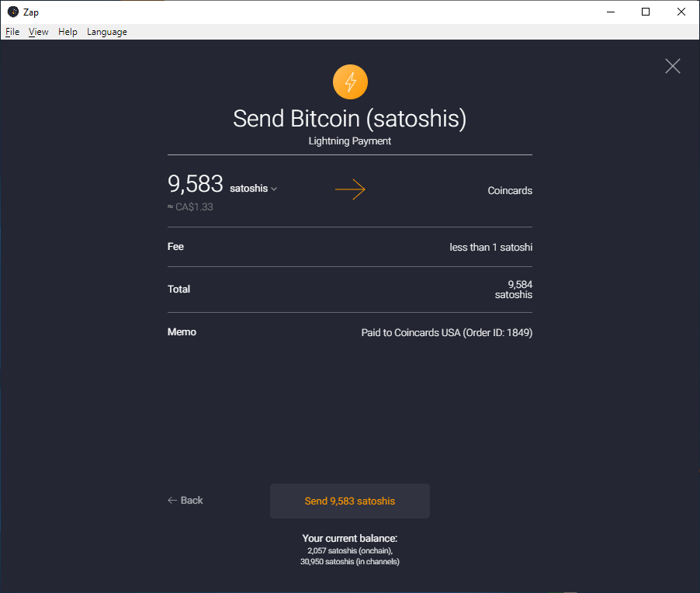The width and height of the screenshot is (700, 593).
Task: Open the File menu
Action: coord(12,32)
